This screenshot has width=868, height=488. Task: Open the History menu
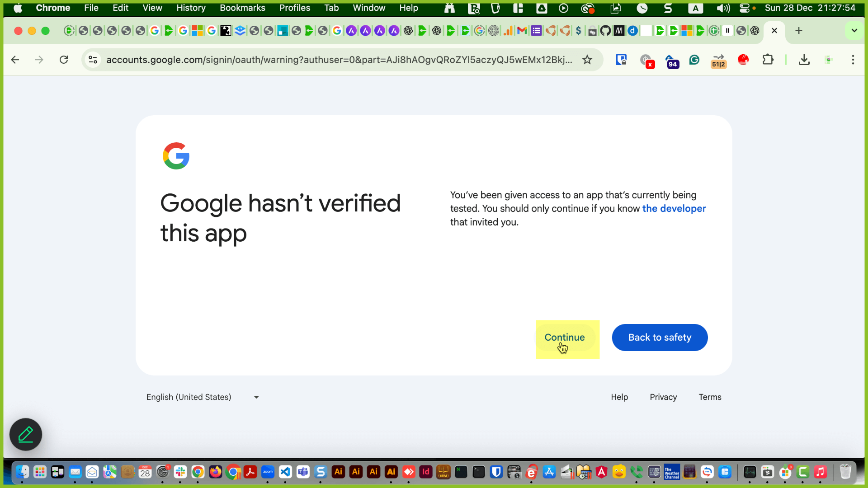[190, 8]
